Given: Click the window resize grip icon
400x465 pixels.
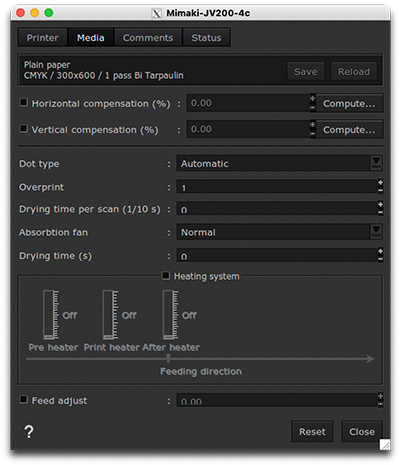Looking at the screenshot, I should point(385,444).
